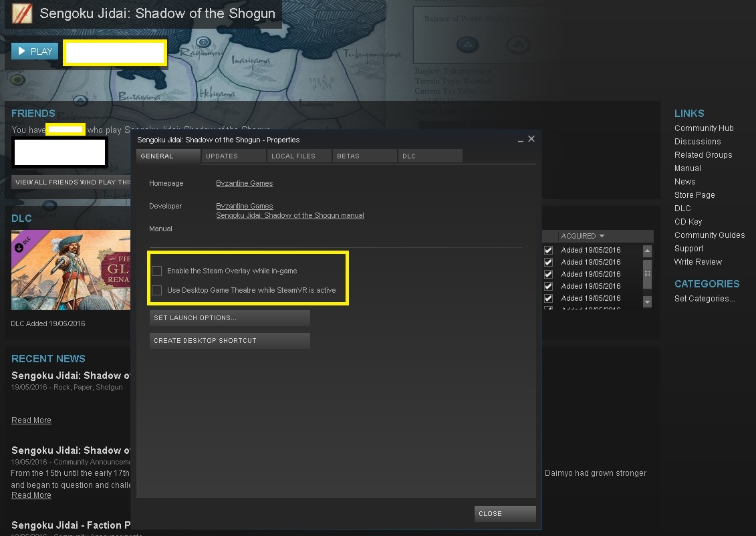The width and height of the screenshot is (756, 536).
Task: Click the DLC Added 19/05/2016 caption
Action: click(48, 324)
